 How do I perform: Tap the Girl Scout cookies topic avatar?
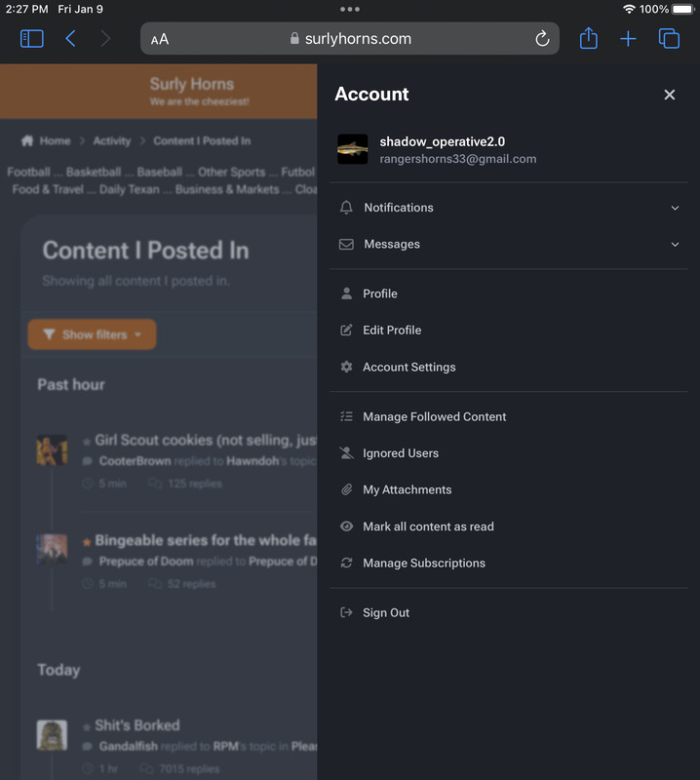click(52, 449)
